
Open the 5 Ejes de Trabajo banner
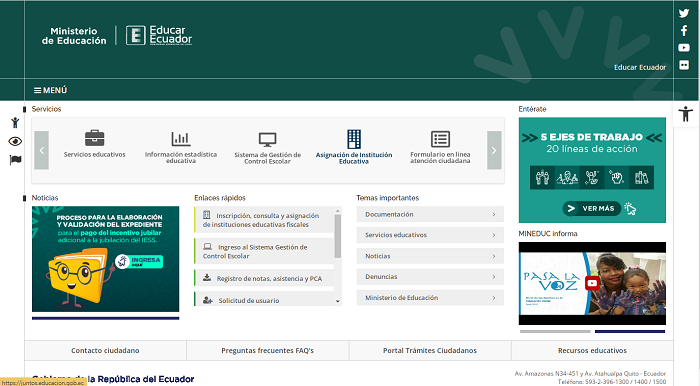coord(592,170)
